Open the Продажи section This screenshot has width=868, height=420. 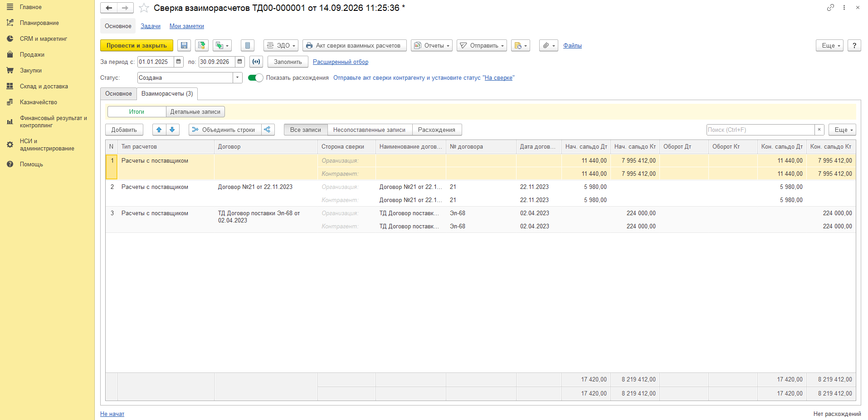(x=32, y=54)
